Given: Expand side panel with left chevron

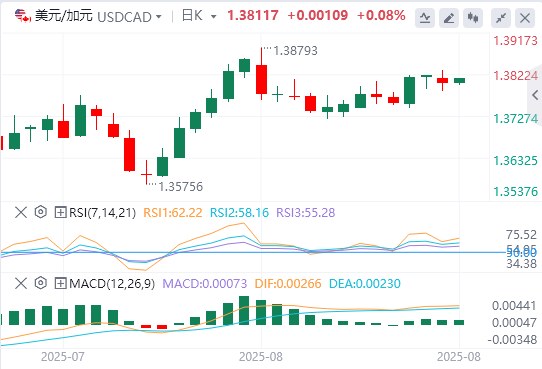Looking at the screenshot, I should 535,94.
